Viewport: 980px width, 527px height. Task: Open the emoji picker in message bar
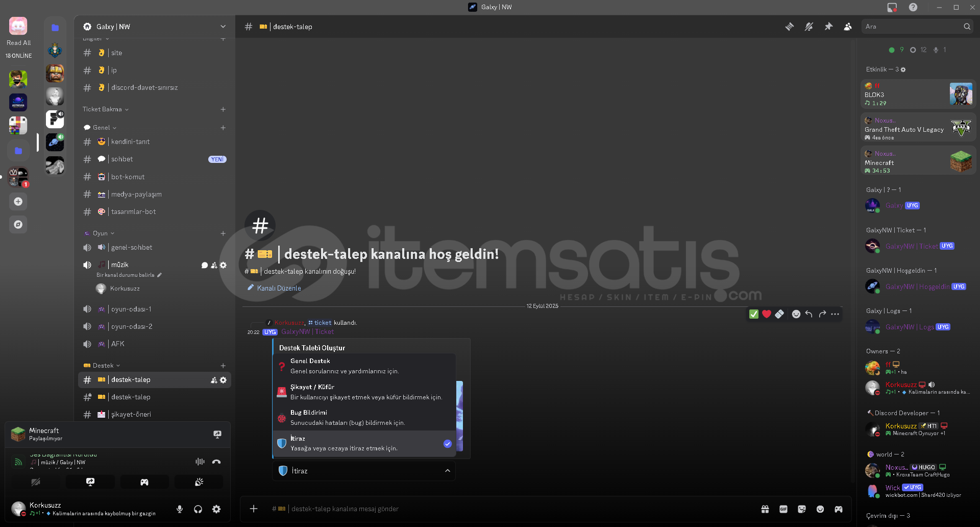[x=820, y=509]
